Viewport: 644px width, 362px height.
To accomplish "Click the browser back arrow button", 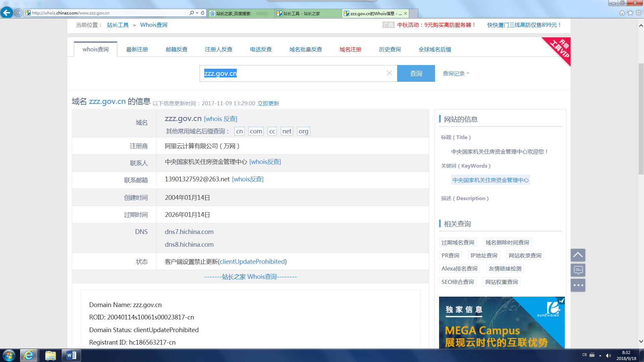I will click(x=6, y=13).
